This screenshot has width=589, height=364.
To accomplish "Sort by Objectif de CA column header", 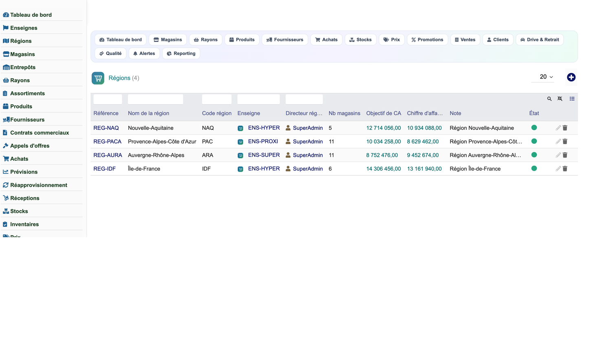I will tap(384, 114).
